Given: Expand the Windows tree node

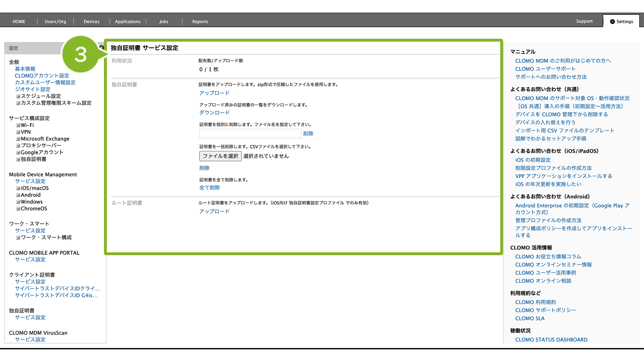Looking at the screenshot, I should 18,202.
